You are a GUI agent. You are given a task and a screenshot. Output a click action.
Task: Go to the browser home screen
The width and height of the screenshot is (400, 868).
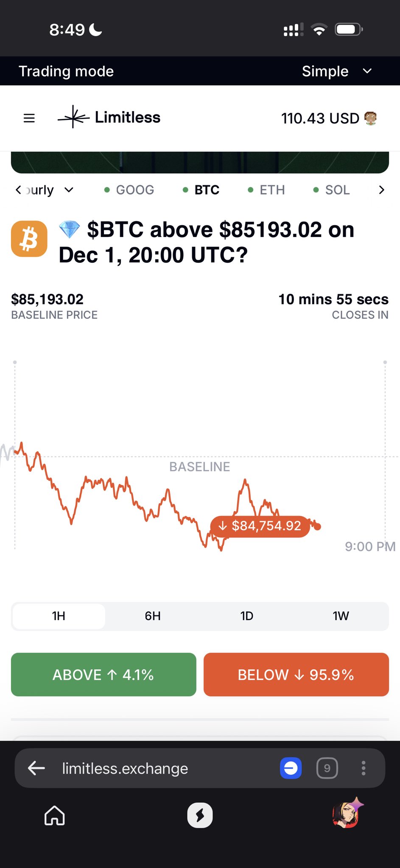[55, 815]
